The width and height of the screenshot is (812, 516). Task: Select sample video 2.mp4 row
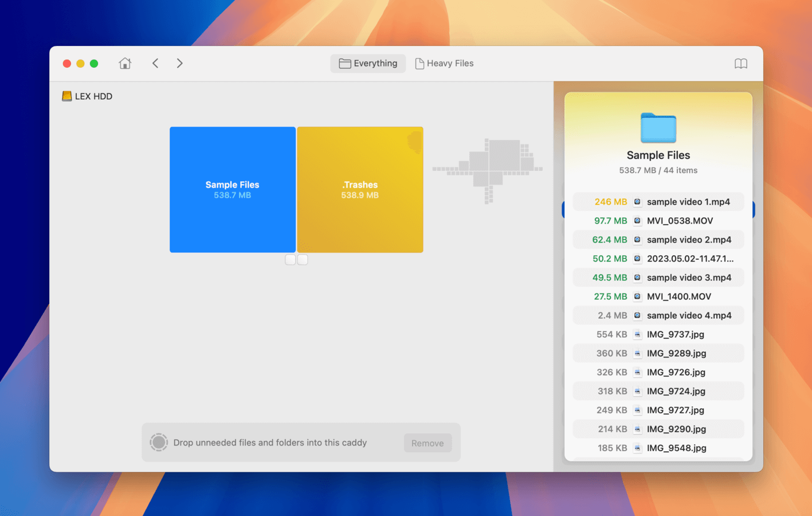pos(658,240)
